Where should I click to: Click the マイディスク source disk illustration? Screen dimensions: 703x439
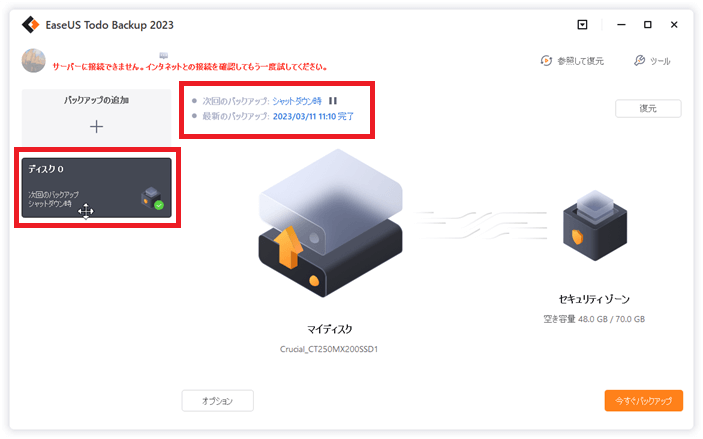pyautogui.click(x=330, y=223)
